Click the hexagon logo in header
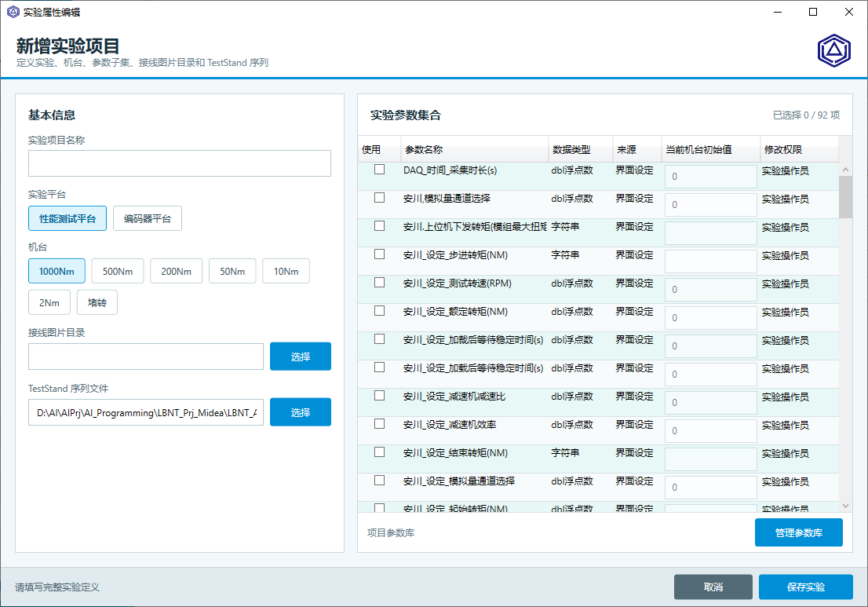 [x=834, y=51]
